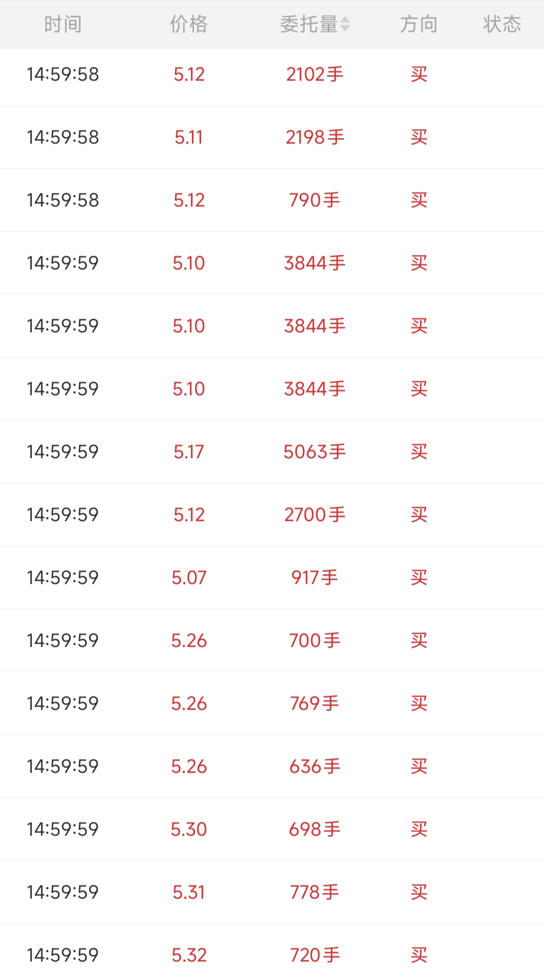Image resolution: width=544 pixels, height=980 pixels.
Task: Select the 700手 order at 5.26
Action: tap(272, 641)
